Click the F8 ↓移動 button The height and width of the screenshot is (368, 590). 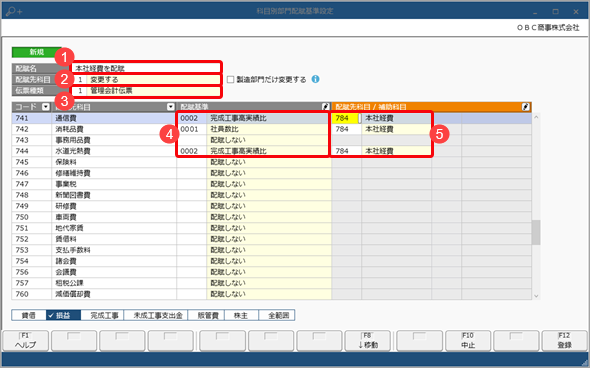368,341
